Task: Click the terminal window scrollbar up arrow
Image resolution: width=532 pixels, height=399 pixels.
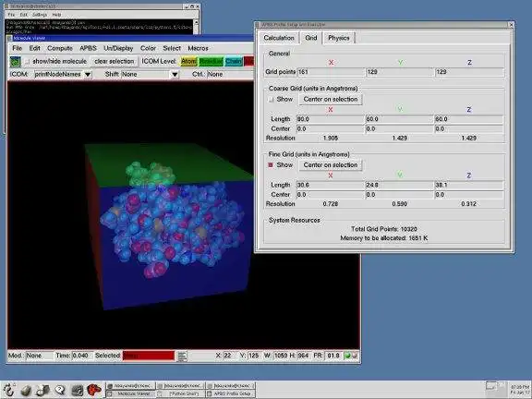Action: click(x=196, y=22)
